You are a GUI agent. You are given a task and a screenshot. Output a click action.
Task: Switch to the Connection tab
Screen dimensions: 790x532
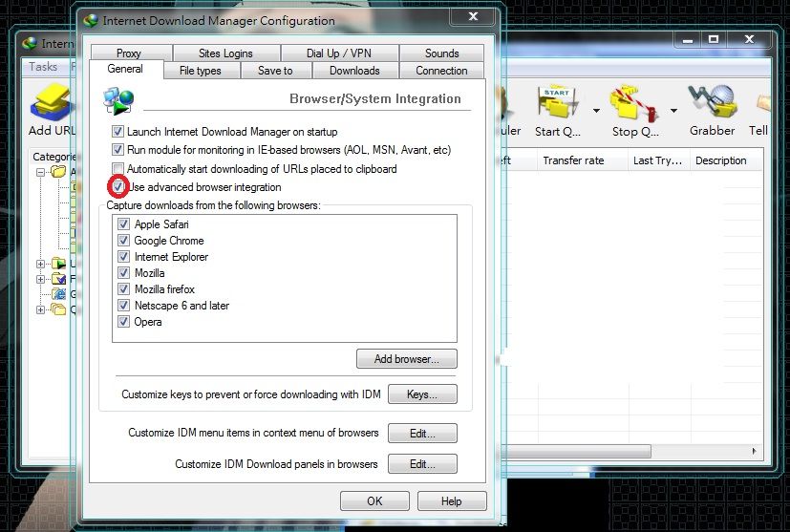(x=442, y=71)
